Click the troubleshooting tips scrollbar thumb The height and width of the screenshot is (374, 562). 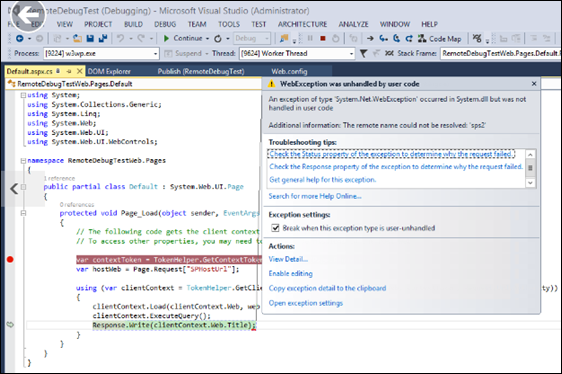point(530,168)
